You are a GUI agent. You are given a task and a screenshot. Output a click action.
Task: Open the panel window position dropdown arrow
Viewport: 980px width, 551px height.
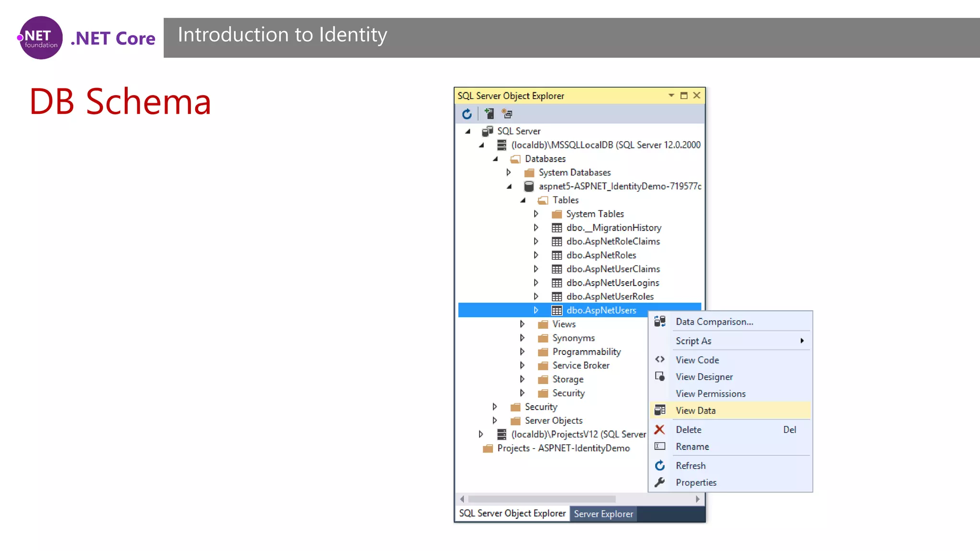tap(671, 96)
